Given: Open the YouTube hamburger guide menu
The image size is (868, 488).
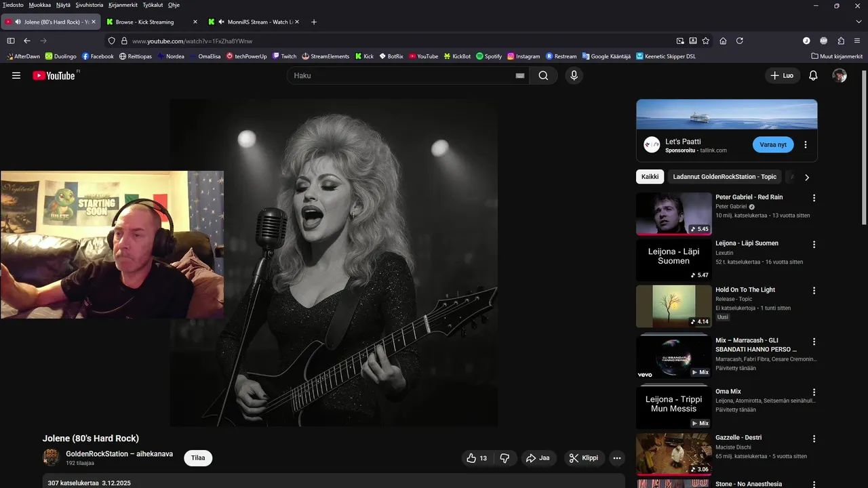Looking at the screenshot, I should (x=16, y=76).
